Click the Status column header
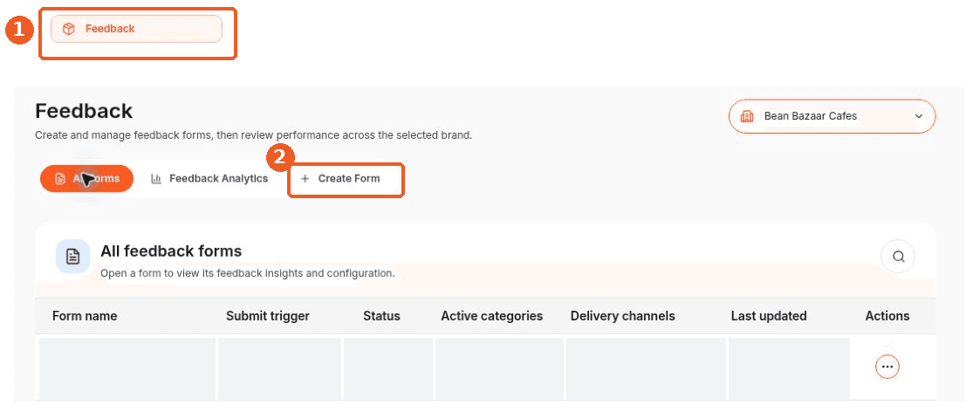The width and height of the screenshot is (980, 419). (381, 317)
